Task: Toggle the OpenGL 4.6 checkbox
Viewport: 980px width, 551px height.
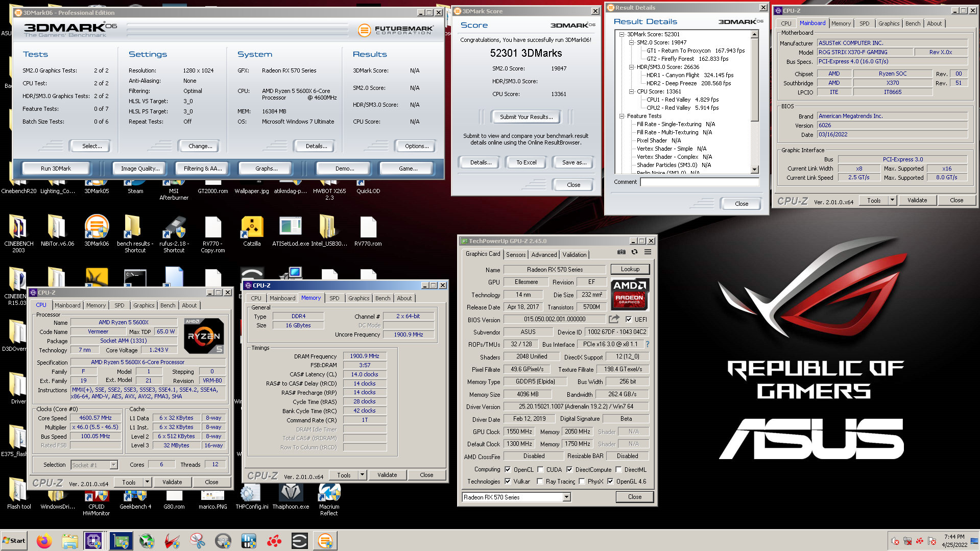Action: (610, 482)
